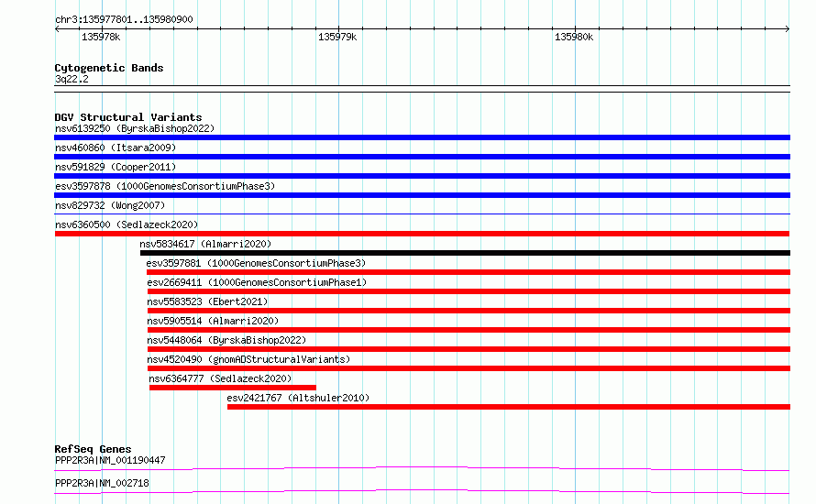Open nsv5583523 (Ebert2021) label
Screen dimensions: 816x504
(x=207, y=301)
